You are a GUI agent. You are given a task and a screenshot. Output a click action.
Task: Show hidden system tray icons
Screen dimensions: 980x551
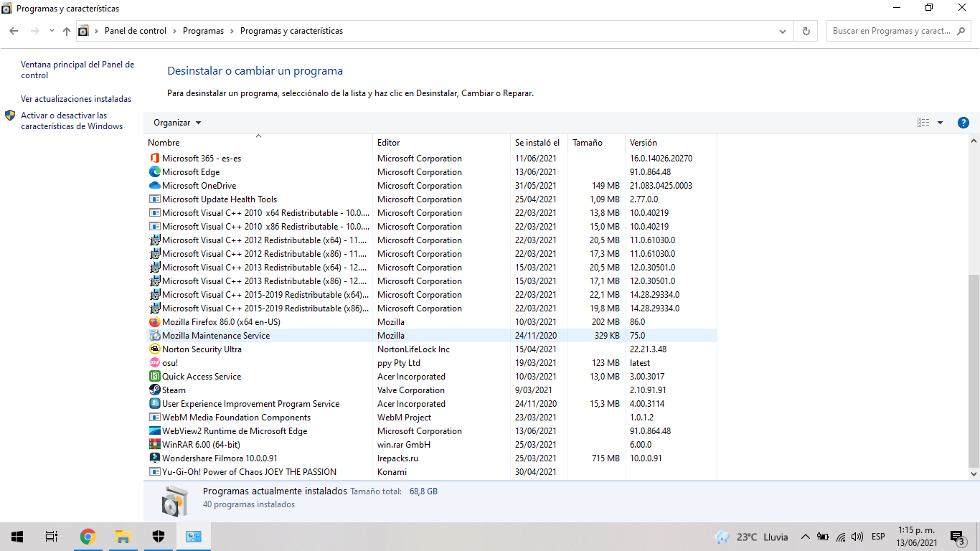coord(805,537)
